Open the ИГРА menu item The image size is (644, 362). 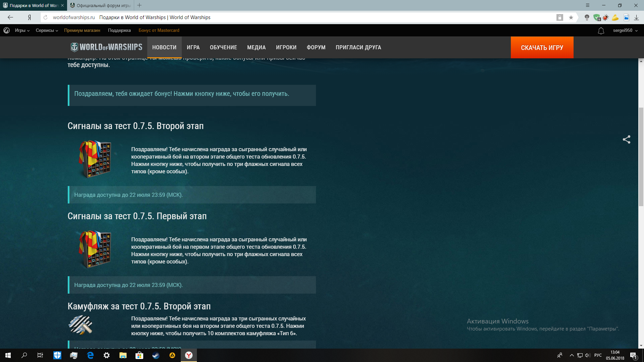tap(193, 47)
